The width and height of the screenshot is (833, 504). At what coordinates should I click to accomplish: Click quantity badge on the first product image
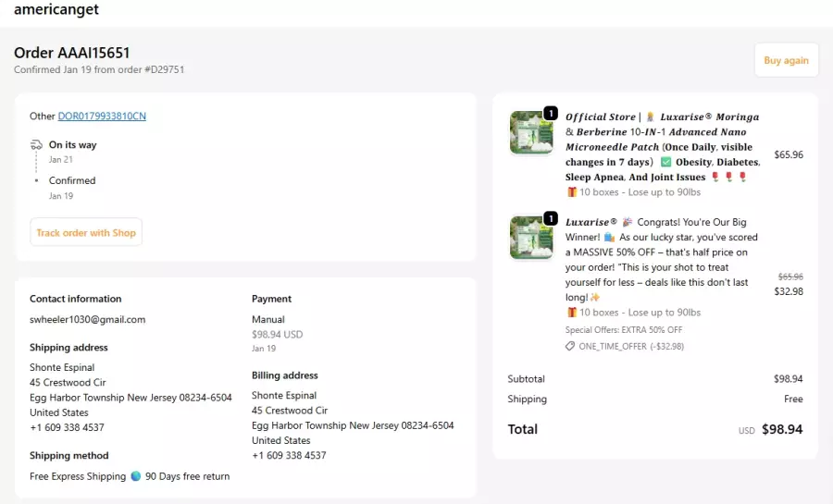550,113
